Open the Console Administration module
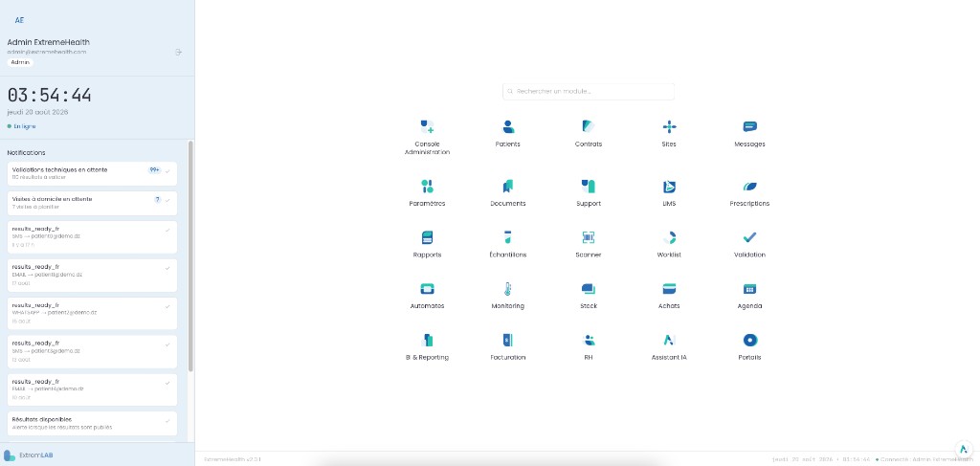The image size is (980, 466). 427,137
